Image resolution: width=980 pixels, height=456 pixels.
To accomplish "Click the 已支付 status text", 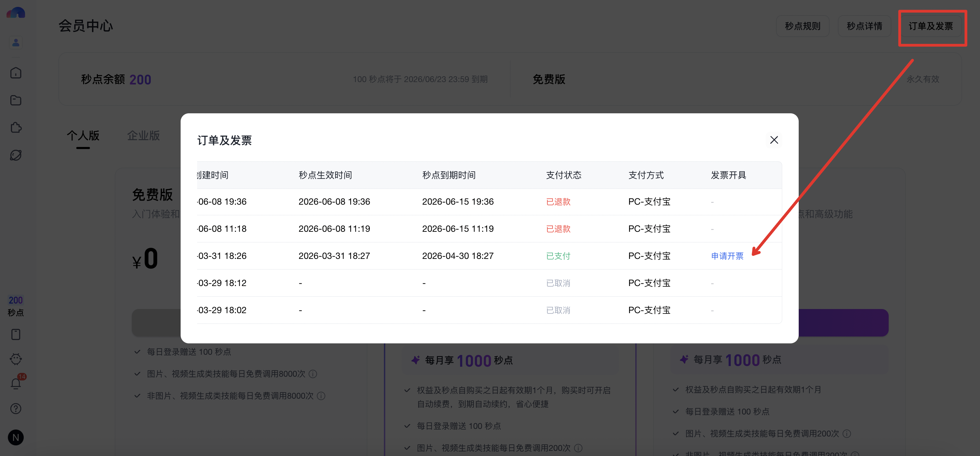I will [558, 256].
